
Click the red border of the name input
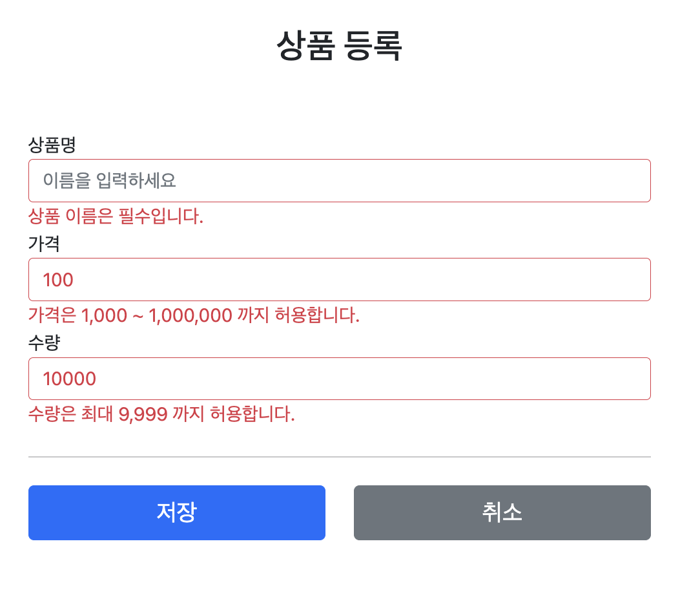[340, 160]
